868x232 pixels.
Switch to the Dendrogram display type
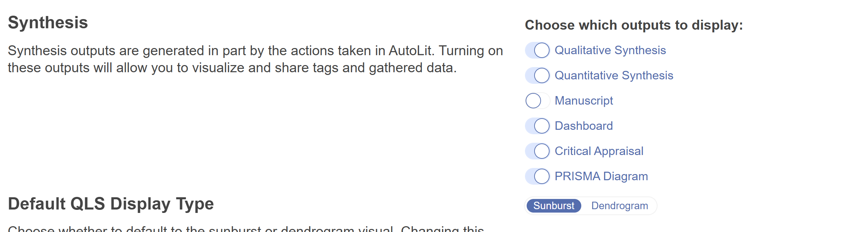click(620, 206)
